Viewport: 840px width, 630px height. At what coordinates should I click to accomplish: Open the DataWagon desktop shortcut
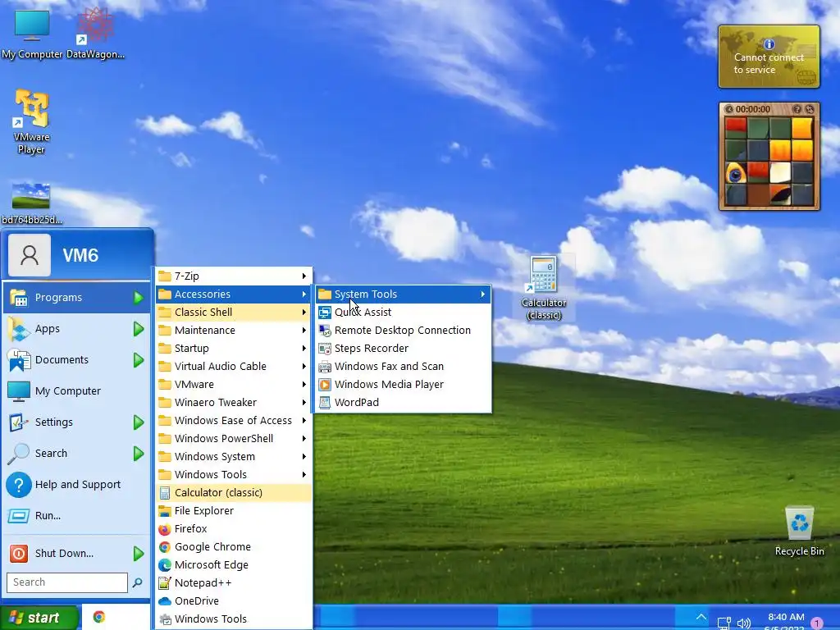[95, 33]
